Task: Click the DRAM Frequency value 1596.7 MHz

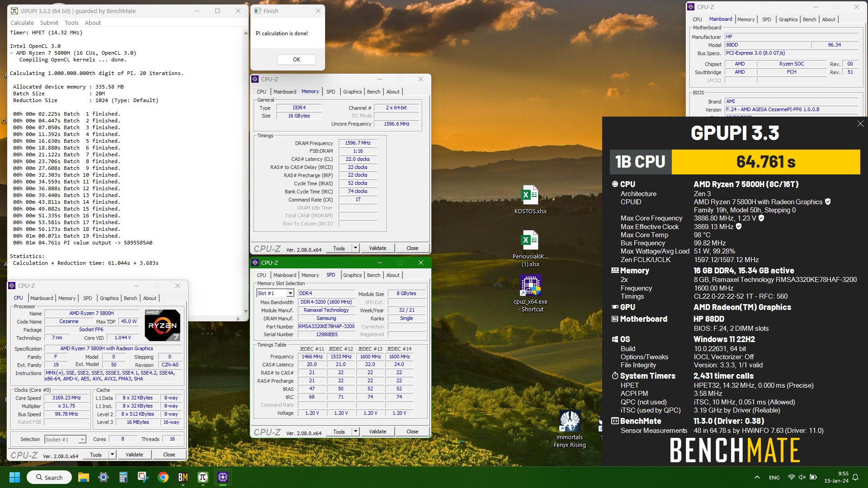Action: pyautogui.click(x=358, y=143)
